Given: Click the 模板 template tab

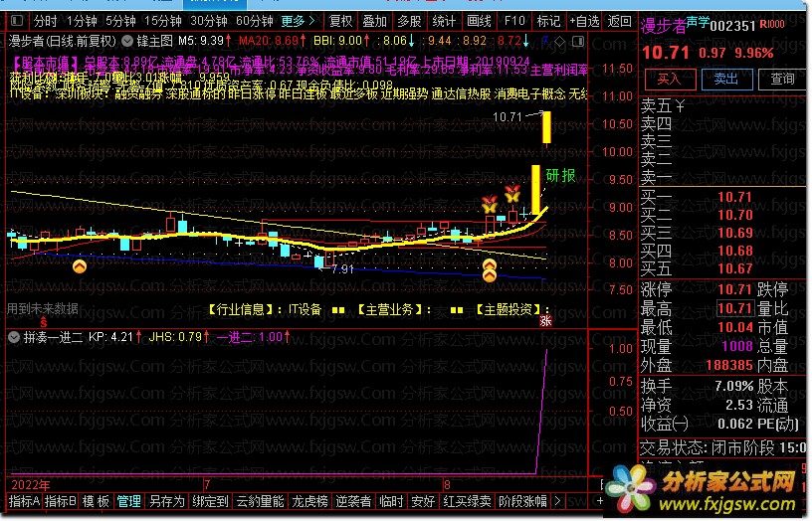Looking at the screenshot, I should [x=96, y=502].
